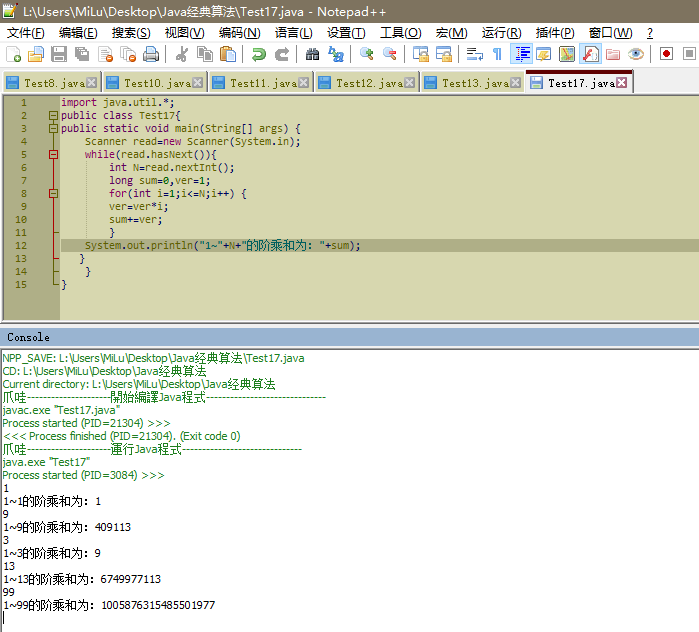Viewport: 699px width, 632px height.
Task: Collapse main method fold marker
Action: pos(53,128)
